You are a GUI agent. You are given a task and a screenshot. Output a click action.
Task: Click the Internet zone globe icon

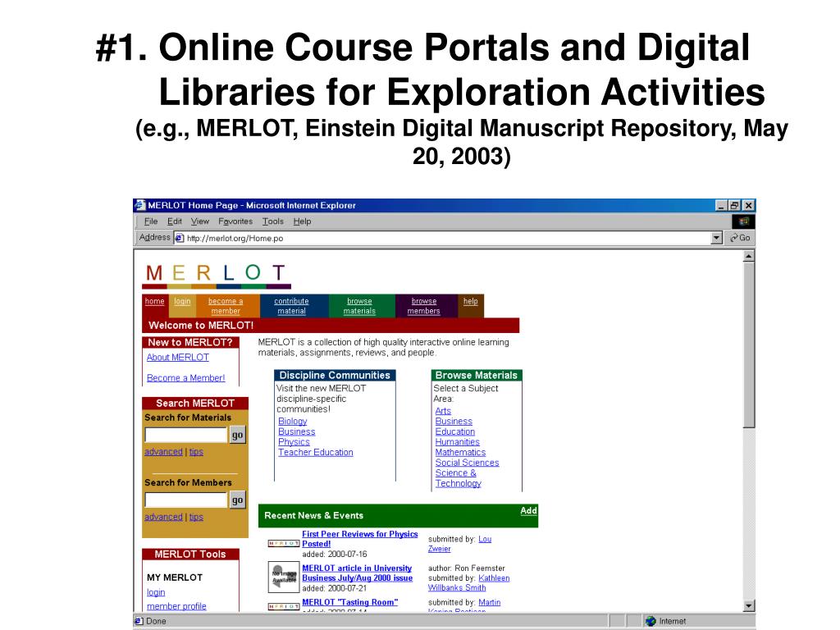651,621
